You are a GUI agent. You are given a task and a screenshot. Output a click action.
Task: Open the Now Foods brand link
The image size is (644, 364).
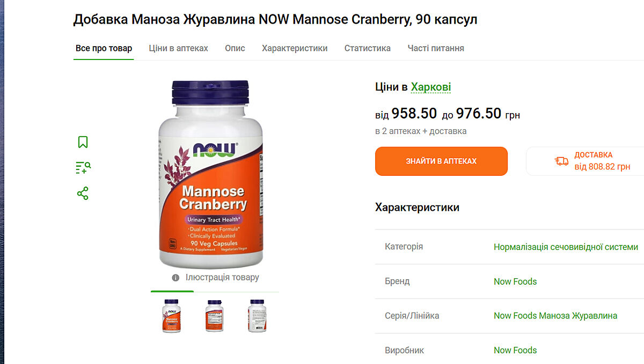tap(515, 281)
